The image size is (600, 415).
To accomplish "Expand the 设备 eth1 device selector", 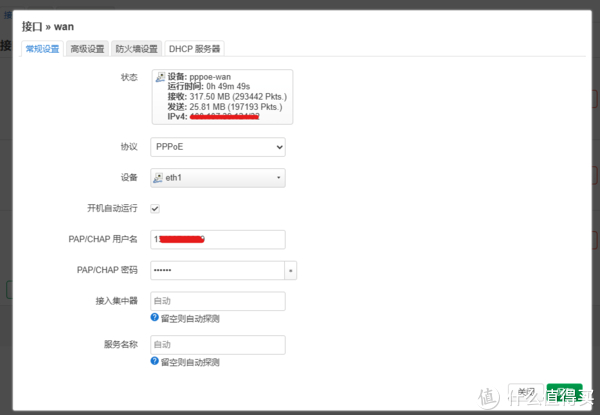I will tap(218, 178).
